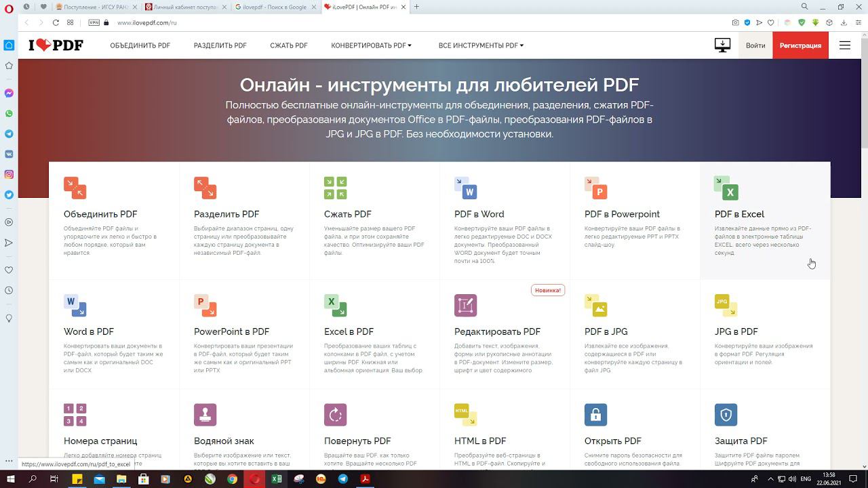The image size is (868, 488).
Task: Open the Сжать PDF title link
Action: click(x=348, y=214)
